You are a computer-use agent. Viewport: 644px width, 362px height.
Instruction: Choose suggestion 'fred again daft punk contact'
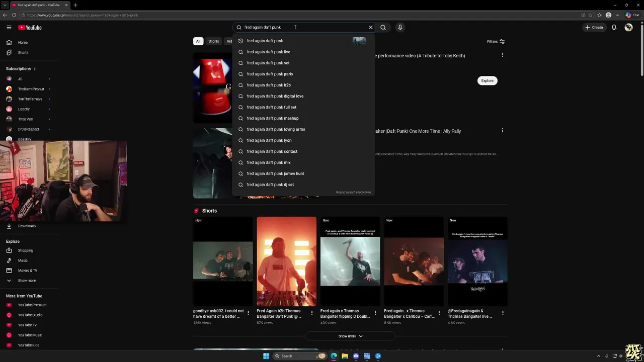303,151
